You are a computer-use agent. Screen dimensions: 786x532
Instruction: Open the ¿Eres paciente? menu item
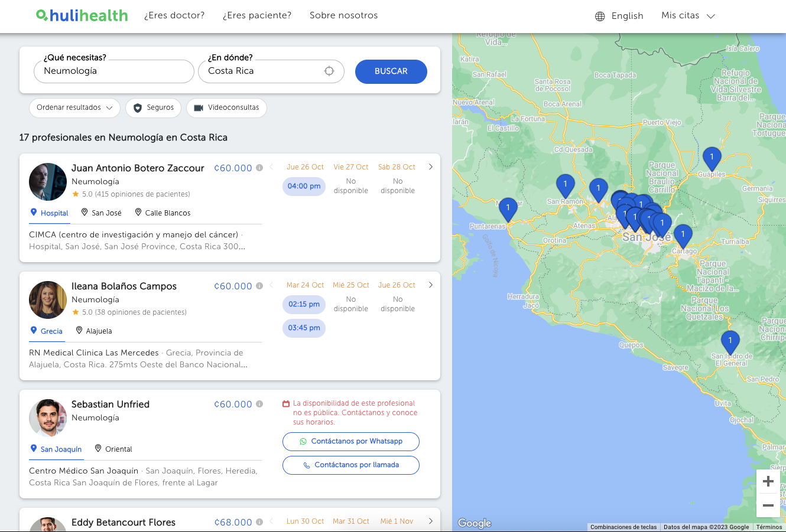(x=257, y=15)
